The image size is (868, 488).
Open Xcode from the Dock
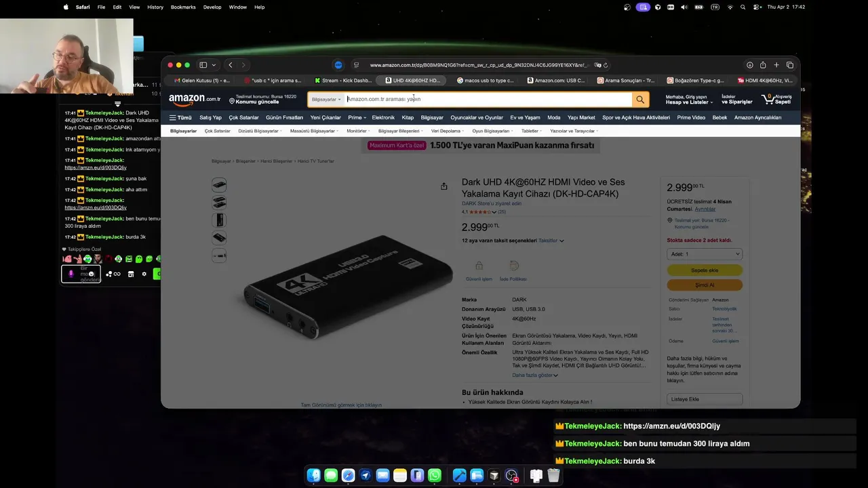click(x=459, y=476)
